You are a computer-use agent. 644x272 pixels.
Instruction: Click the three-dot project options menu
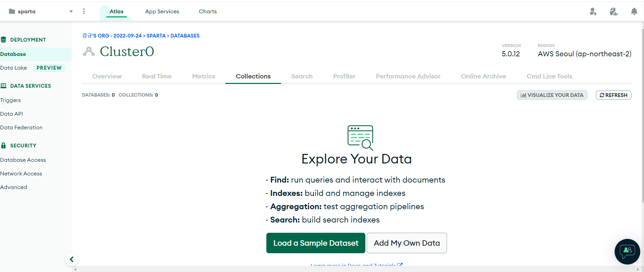tap(84, 11)
